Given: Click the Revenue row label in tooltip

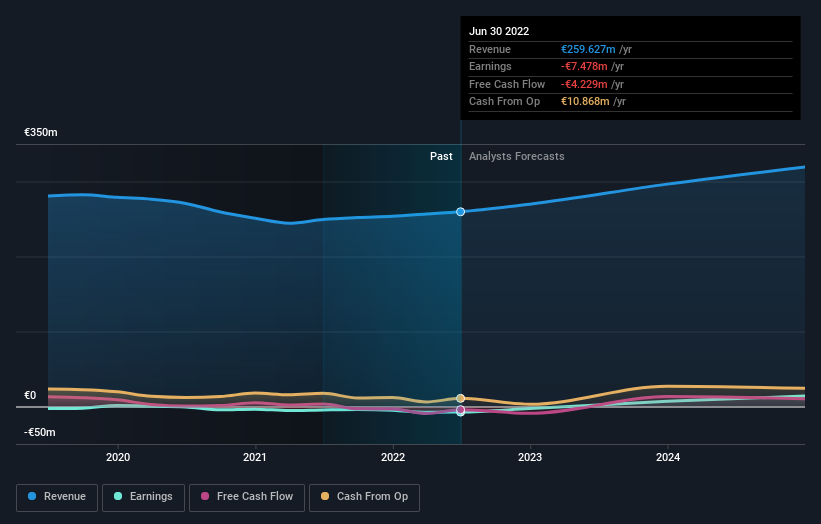Looking at the screenshot, I should point(490,49).
